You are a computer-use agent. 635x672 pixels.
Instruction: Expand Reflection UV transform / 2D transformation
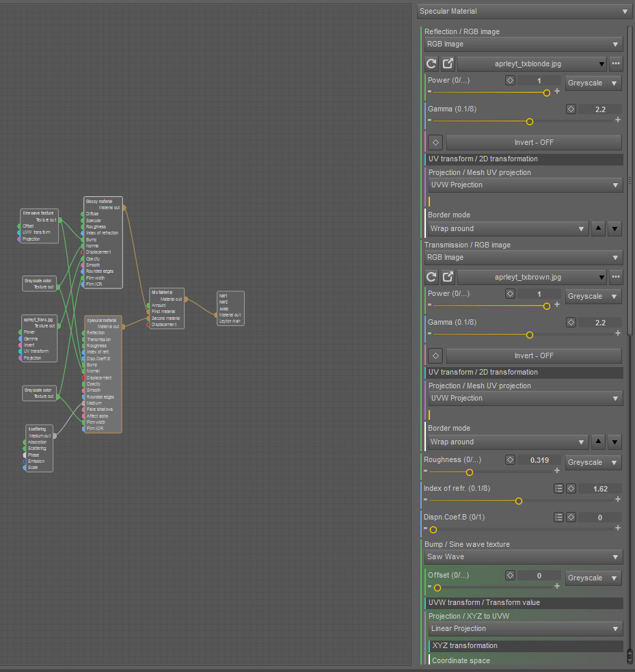point(524,159)
